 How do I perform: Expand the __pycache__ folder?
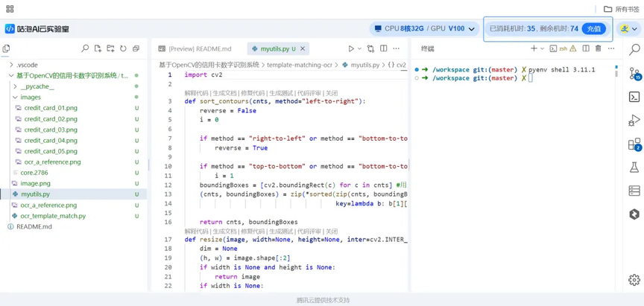[x=37, y=86]
